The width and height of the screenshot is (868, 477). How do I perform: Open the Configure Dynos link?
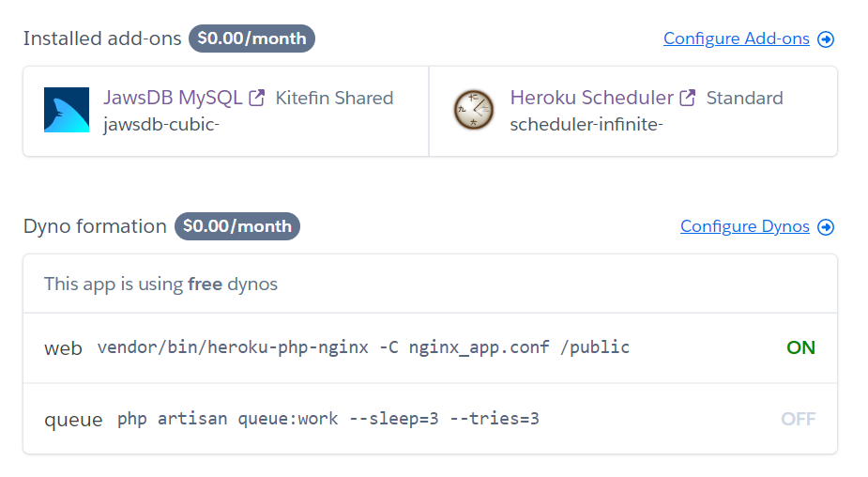point(744,226)
